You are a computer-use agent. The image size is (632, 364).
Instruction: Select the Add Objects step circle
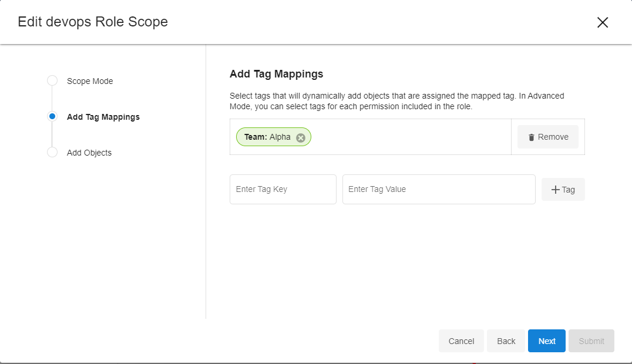click(x=52, y=153)
